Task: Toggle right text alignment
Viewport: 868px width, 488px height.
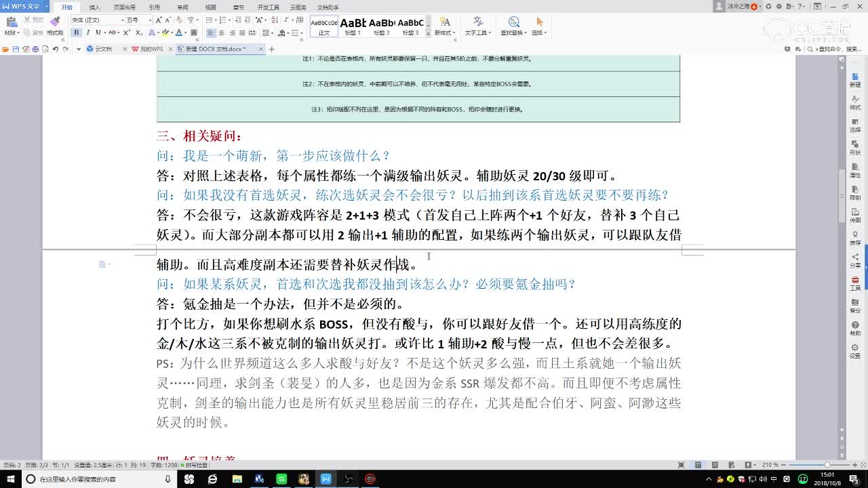Action: [232, 33]
